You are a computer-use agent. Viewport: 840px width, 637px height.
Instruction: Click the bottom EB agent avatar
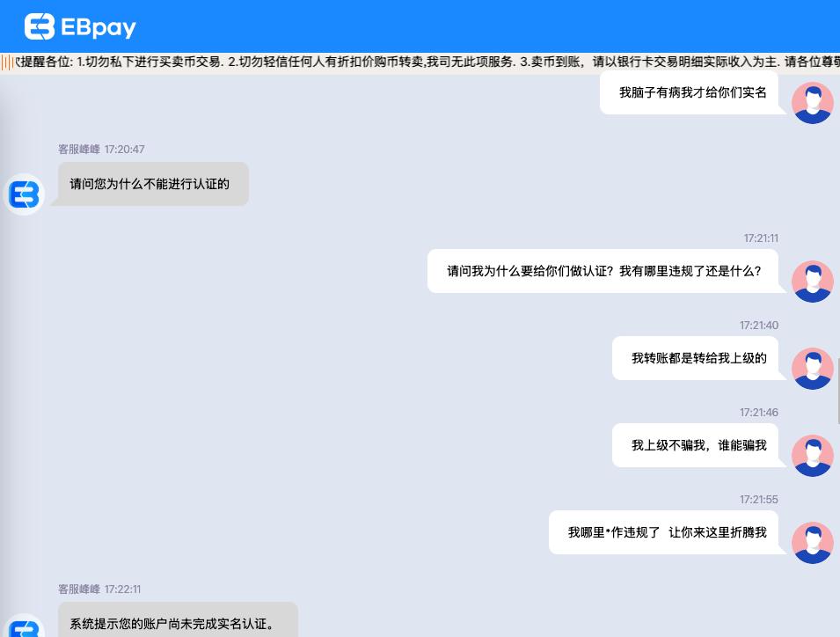click(x=24, y=626)
